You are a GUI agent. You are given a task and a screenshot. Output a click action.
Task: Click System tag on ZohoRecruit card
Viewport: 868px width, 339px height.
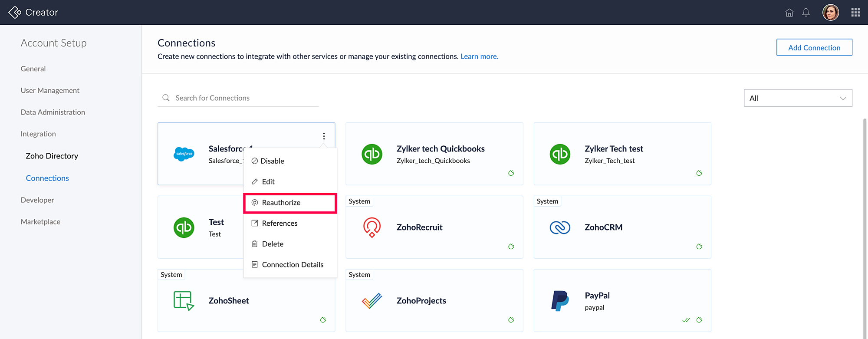tap(359, 201)
